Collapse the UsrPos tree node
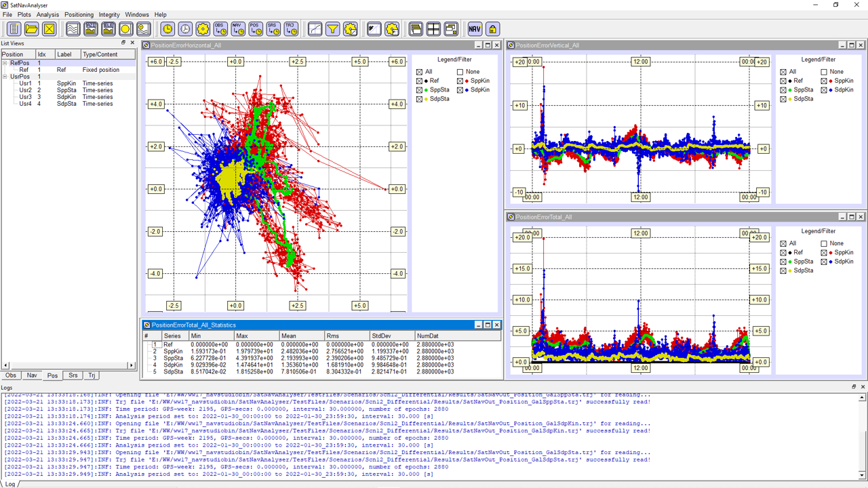 [x=5, y=77]
